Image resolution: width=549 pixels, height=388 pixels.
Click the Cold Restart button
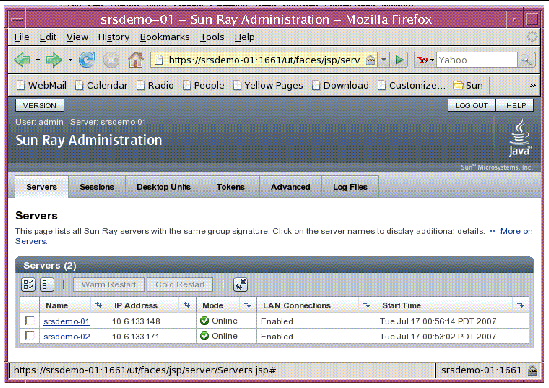click(x=180, y=284)
